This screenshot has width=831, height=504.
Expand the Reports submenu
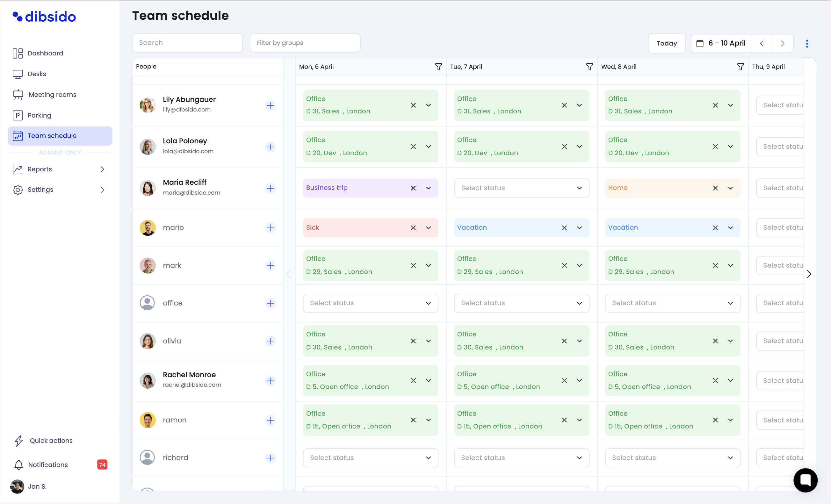(103, 169)
